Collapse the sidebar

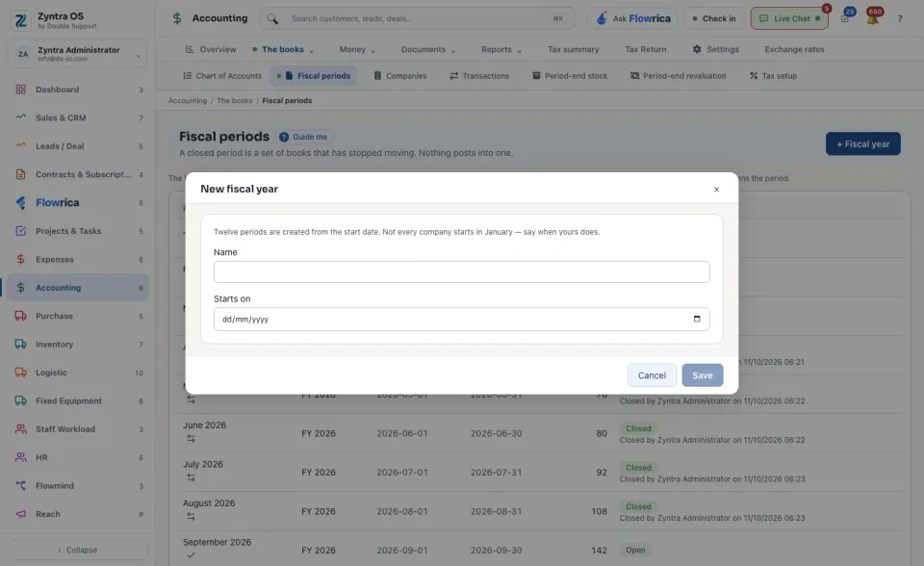[78, 550]
